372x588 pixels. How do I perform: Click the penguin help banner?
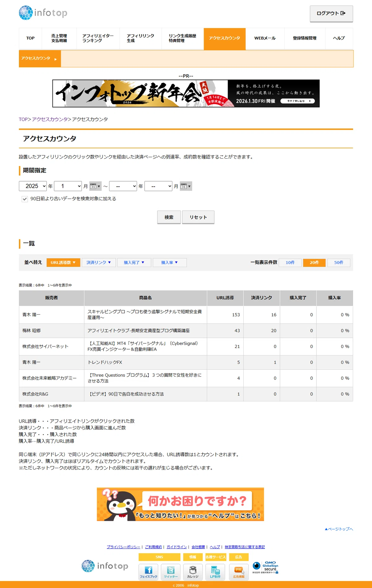(180, 504)
